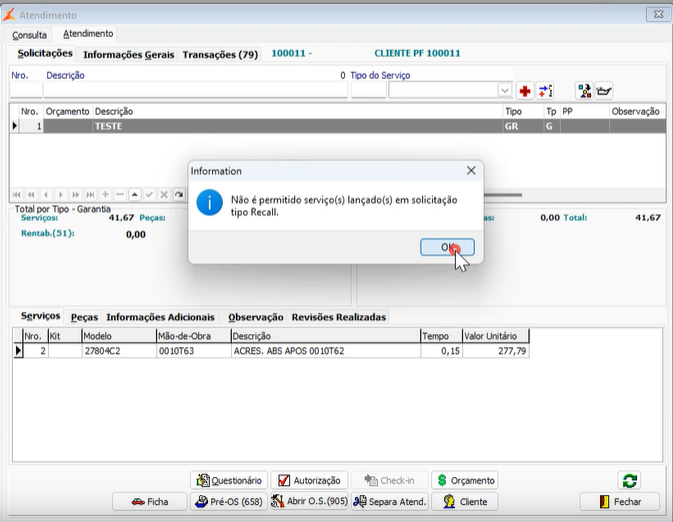Image resolution: width=673 pixels, height=522 pixels.
Task: Click the Orçamento button
Action: [x=465, y=480]
